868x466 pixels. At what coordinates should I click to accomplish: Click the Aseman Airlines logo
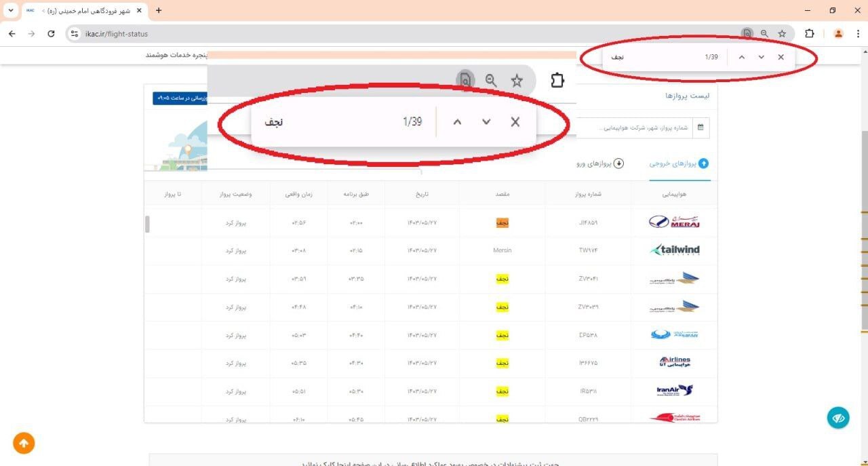673,334
